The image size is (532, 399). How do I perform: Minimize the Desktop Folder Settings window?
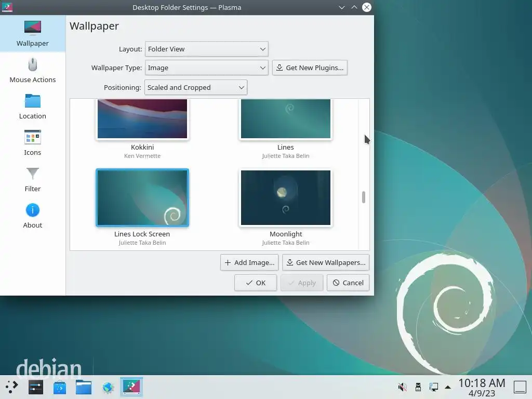(x=342, y=7)
